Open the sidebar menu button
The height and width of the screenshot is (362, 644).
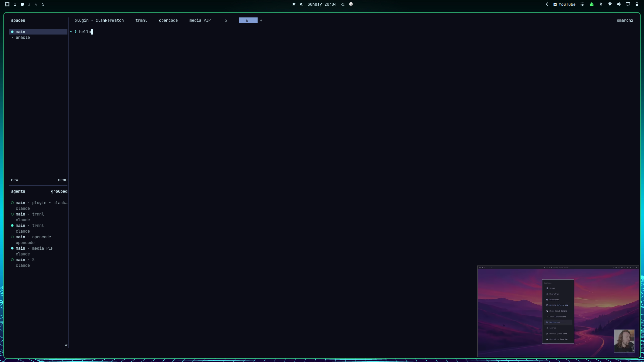pyautogui.click(x=62, y=180)
